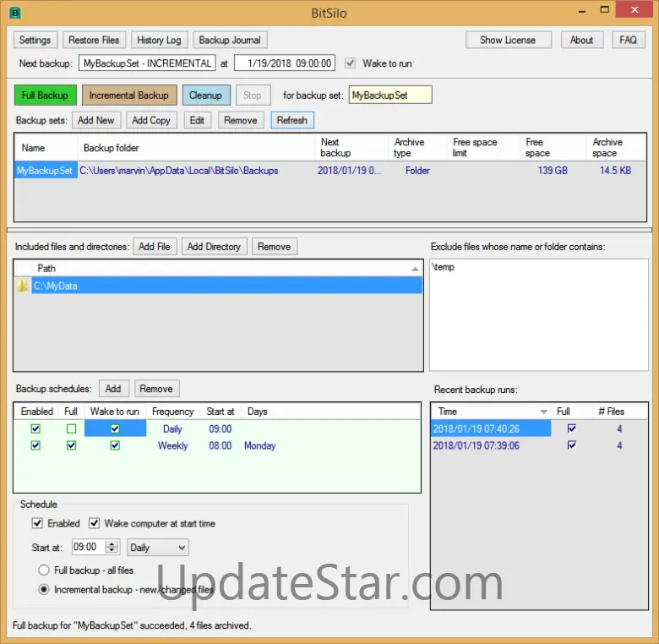
Task: Click the Stop button
Action: (x=253, y=96)
